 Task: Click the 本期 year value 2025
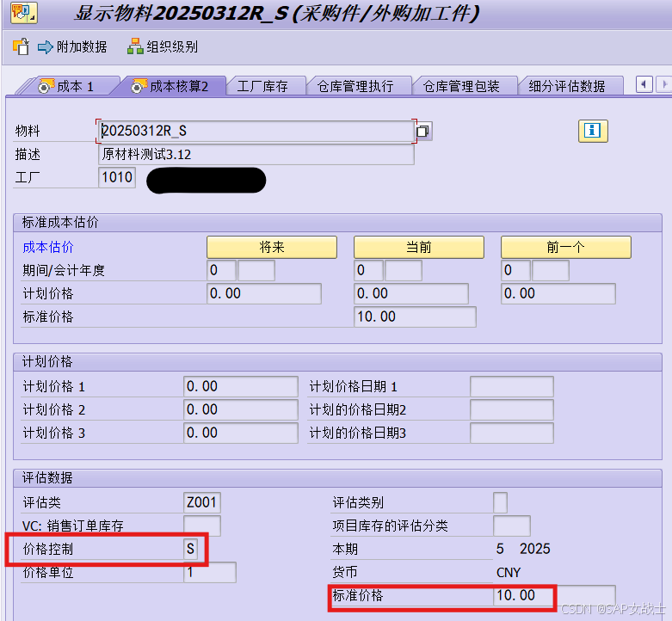coord(534,549)
